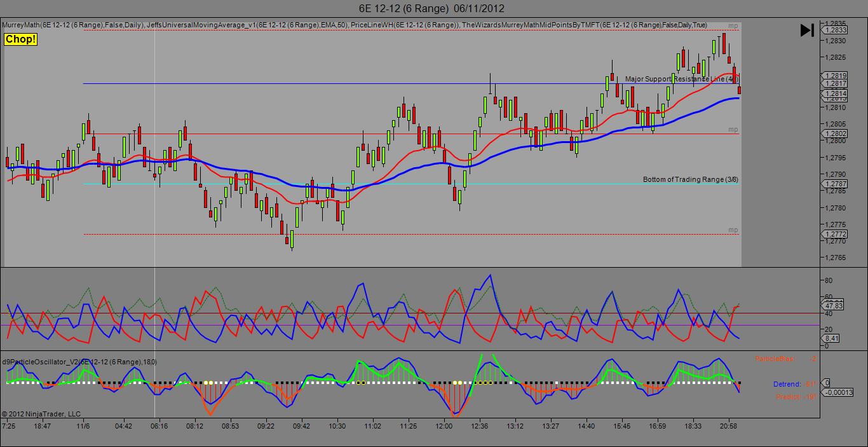The image size is (868, 447).
Task: Click the 12:36 time axis label
Action: (479, 426)
